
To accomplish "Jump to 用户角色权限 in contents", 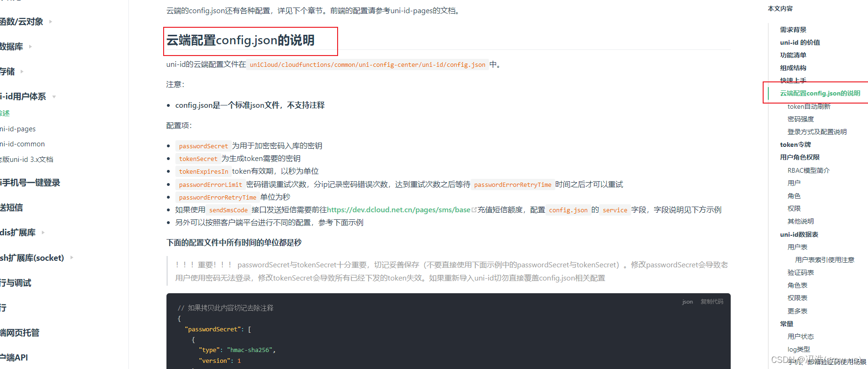I will (800, 157).
